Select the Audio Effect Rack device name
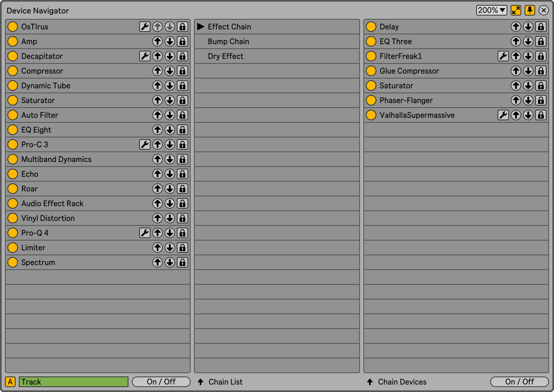This screenshot has height=392, width=554. (x=52, y=203)
